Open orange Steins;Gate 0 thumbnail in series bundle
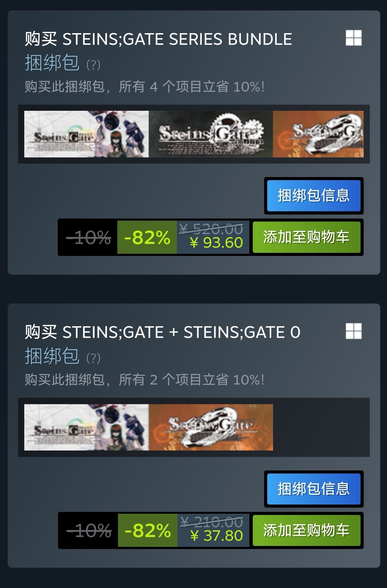The height and width of the screenshot is (588, 387). coord(318,134)
